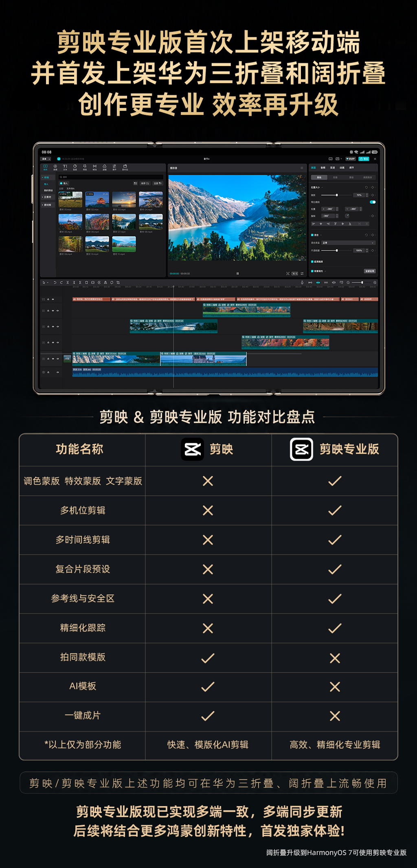
Task: Reset 位置大小 with the circular arrow icon
Action: [x=367, y=187]
